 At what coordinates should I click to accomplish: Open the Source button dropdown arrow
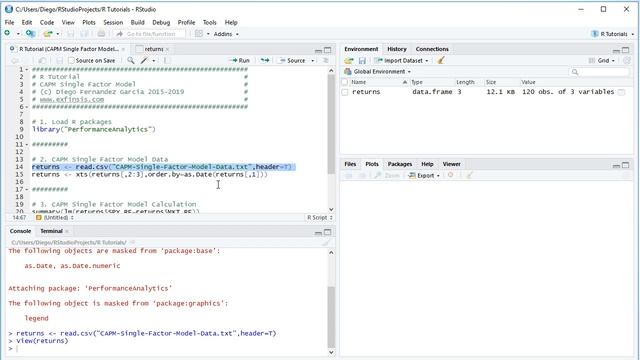[x=313, y=60]
